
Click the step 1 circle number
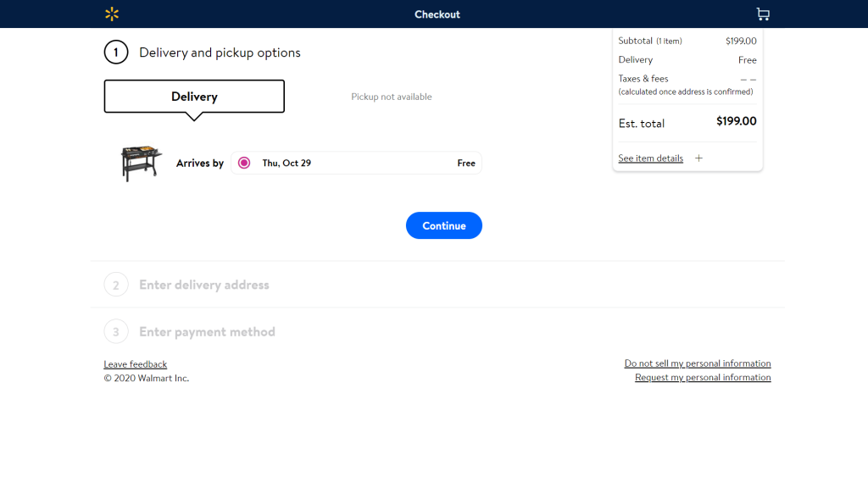[x=116, y=53]
